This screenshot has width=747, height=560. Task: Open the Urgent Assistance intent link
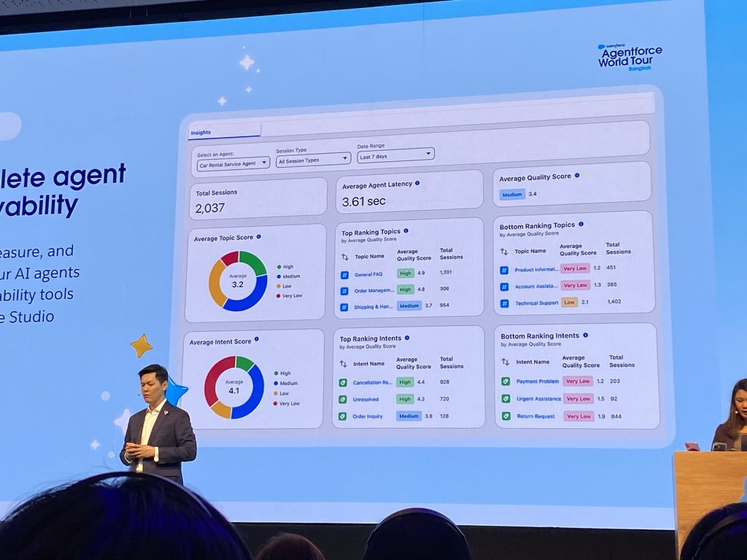tap(538, 399)
